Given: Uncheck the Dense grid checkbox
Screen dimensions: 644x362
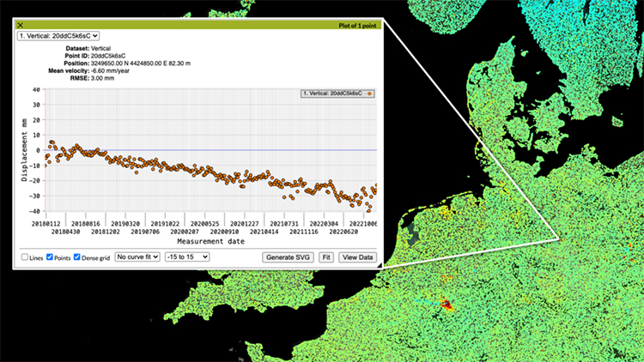Looking at the screenshot, I should 76,257.
